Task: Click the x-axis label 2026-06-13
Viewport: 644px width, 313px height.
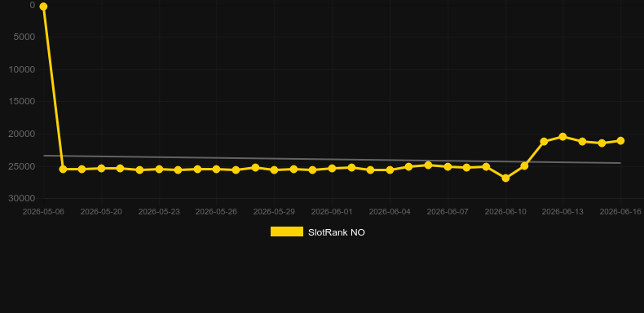Action: [562, 212]
